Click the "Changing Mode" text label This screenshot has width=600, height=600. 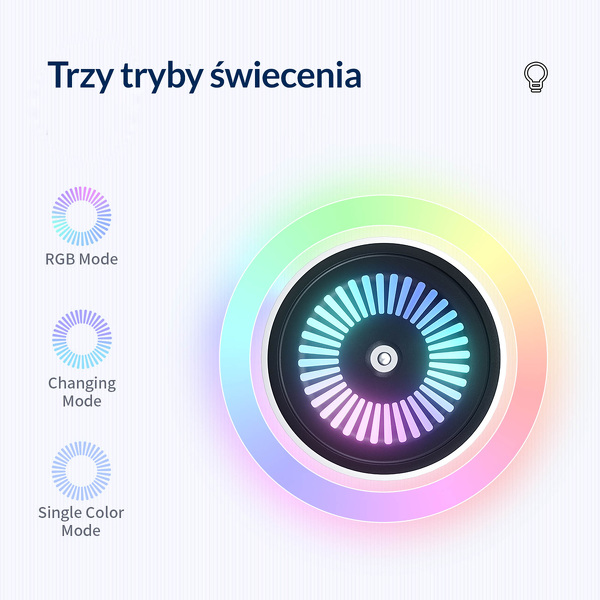click(x=81, y=392)
